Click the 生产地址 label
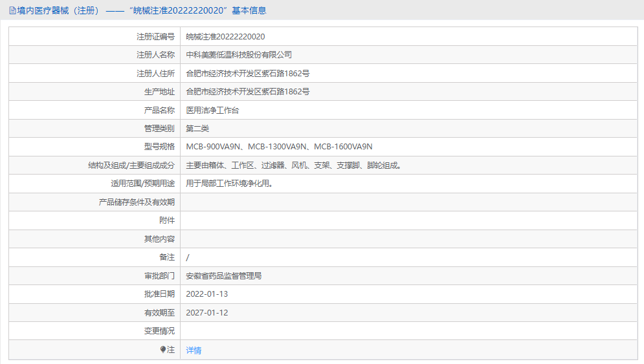644x364 pixels. point(159,92)
